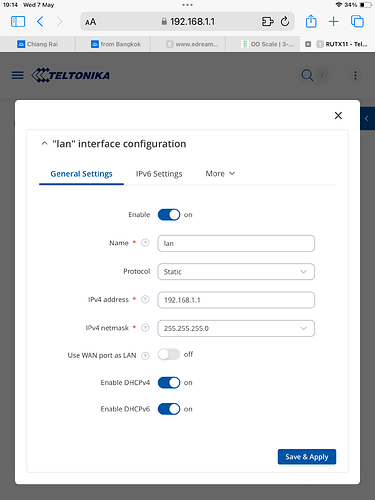Tap the three dots multitasking control
The width and height of the screenshot is (375, 500).
pos(187,5)
